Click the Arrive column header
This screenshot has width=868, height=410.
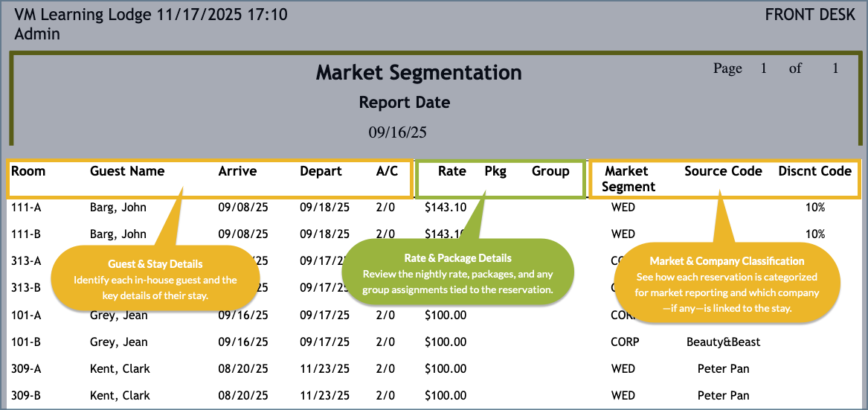click(237, 171)
